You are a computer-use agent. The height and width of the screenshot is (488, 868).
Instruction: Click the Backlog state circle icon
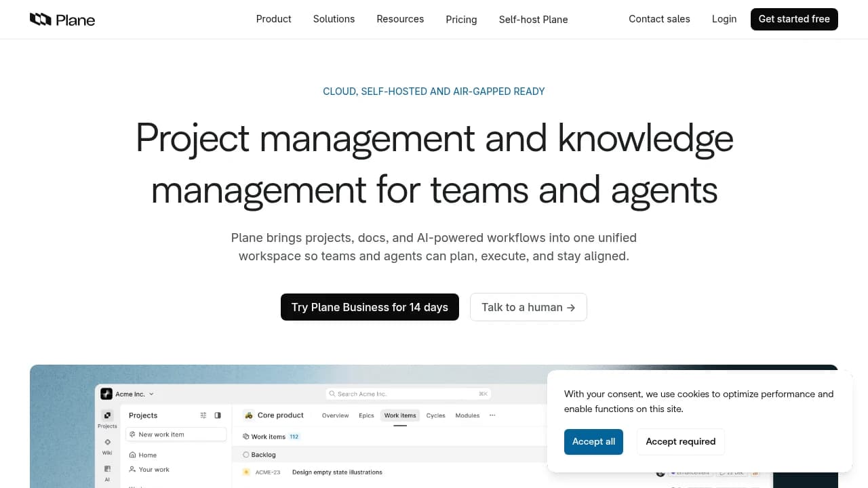click(x=246, y=455)
